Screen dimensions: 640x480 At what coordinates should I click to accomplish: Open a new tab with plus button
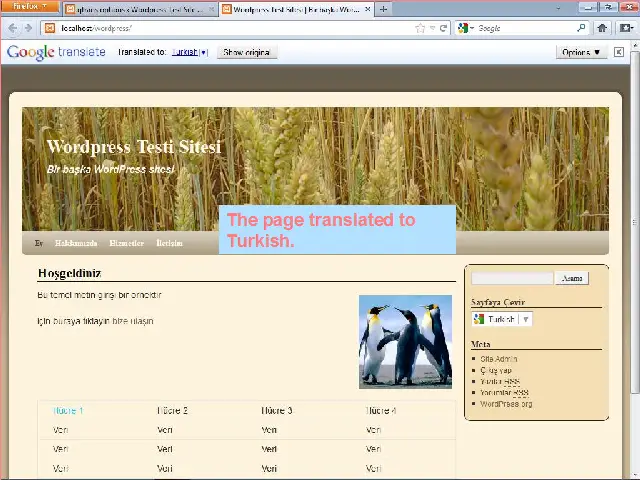tap(383, 9)
